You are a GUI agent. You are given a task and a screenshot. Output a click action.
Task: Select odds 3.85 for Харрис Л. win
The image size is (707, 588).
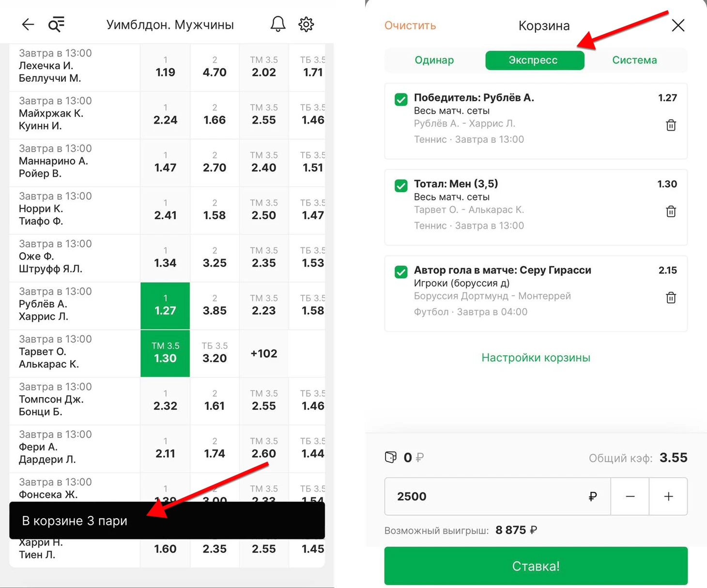(x=215, y=305)
